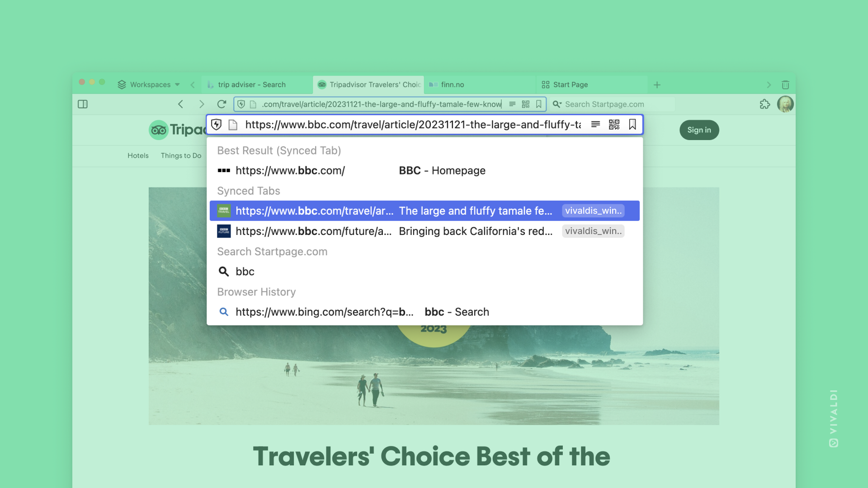Expand browser history search results
Screen dimensions: 868x488
[x=256, y=291]
